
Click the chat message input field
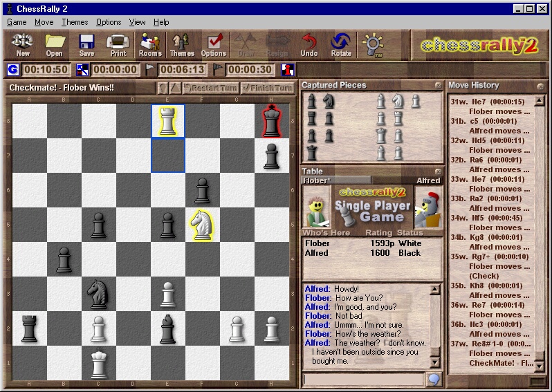tap(363, 380)
